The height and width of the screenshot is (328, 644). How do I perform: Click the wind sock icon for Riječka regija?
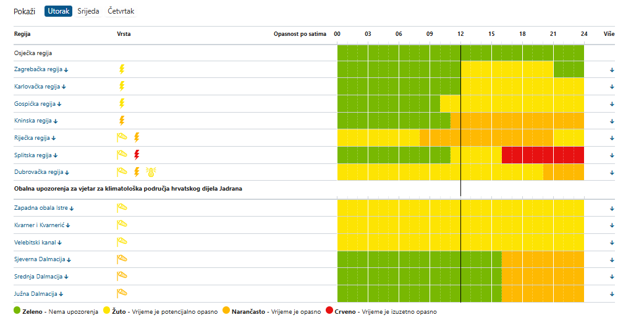(122, 137)
